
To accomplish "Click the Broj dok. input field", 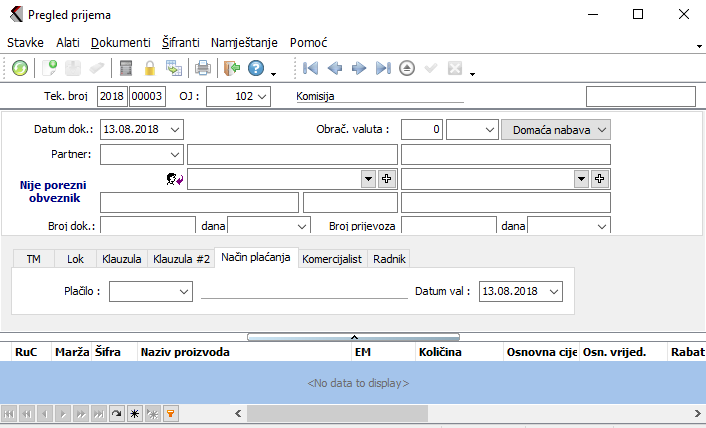I will pyautogui.click(x=147, y=227).
